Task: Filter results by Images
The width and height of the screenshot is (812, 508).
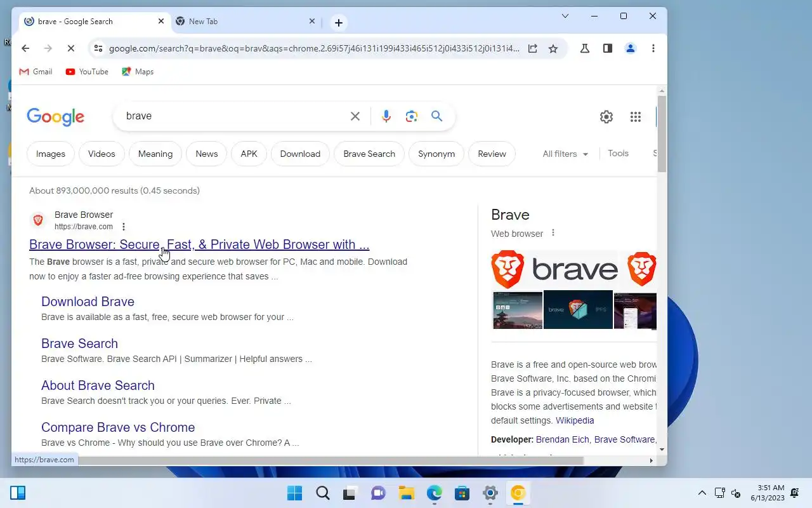Action: (51, 154)
